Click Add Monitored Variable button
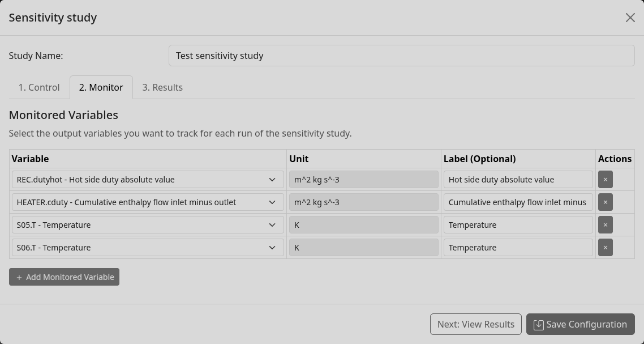644x344 pixels. 64,277
